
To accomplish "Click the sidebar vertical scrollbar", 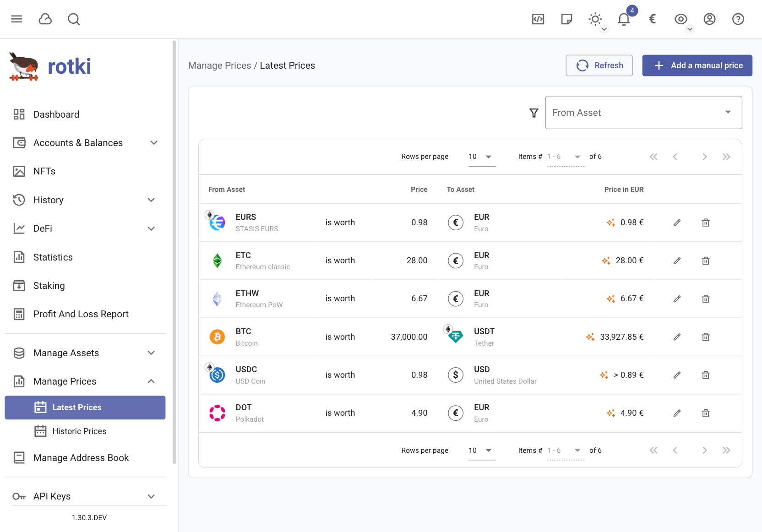I will pyautogui.click(x=174, y=252).
